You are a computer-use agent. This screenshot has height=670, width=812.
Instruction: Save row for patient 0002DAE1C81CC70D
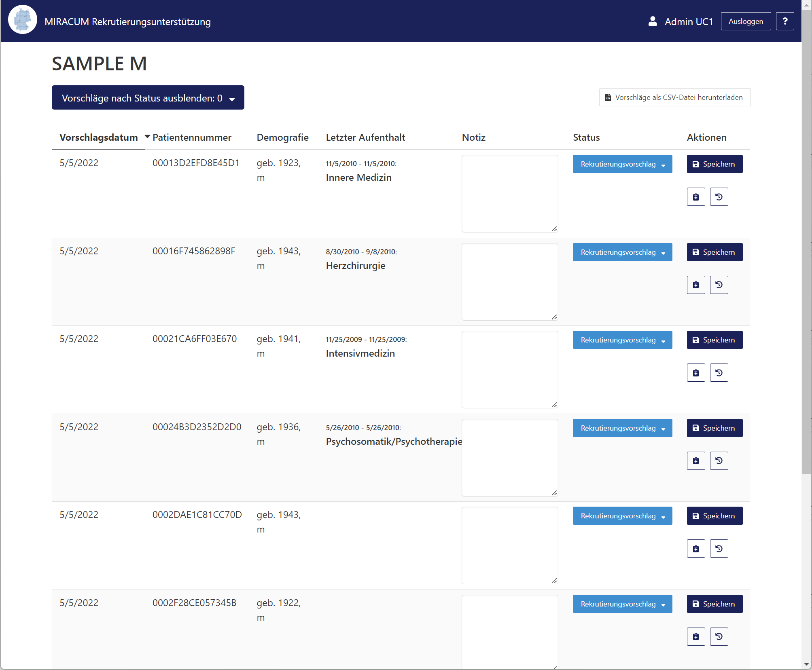[x=714, y=516]
